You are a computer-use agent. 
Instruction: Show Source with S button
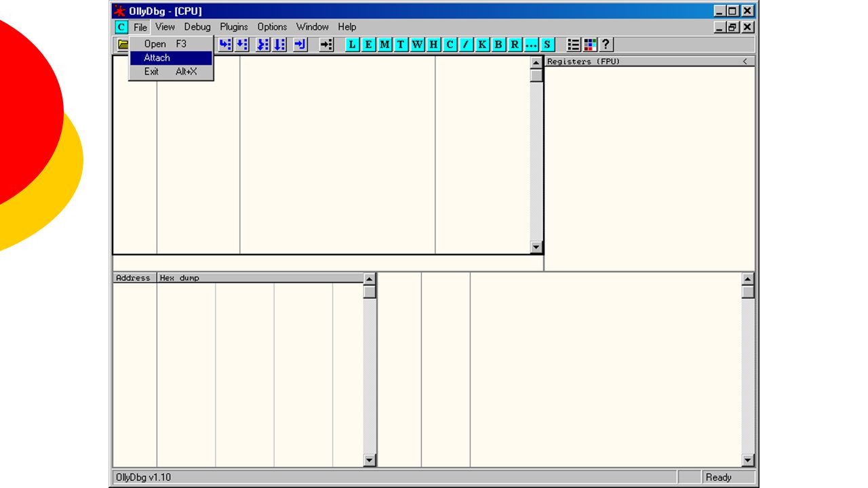[x=547, y=45]
